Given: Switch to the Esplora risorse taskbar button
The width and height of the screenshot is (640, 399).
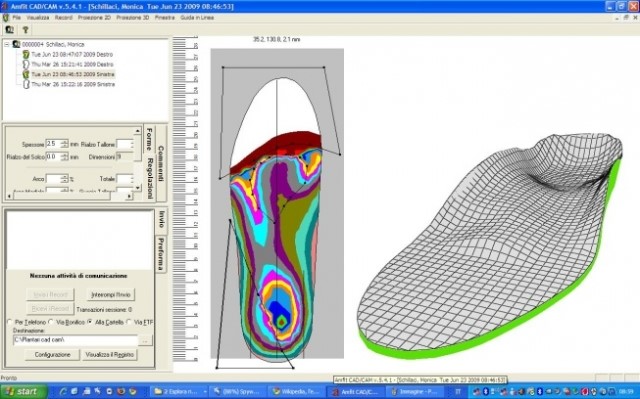Looking at the screenshot, I should [178, 392].
